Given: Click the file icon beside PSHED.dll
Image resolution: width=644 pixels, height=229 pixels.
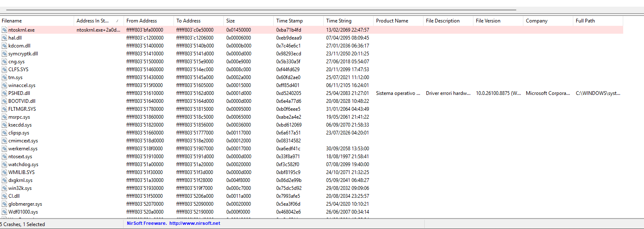Looking at the screenshot, I should (x=4, y=93).
